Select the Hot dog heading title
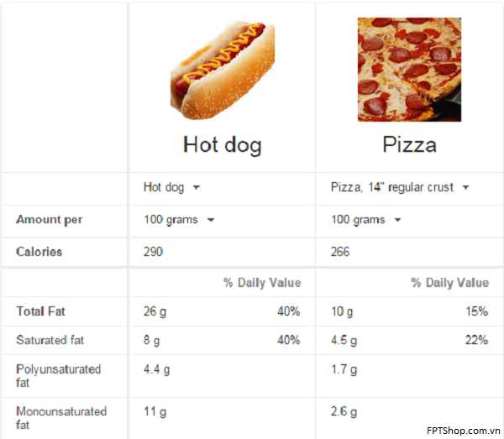504x439 pixels. pos(222,145)
